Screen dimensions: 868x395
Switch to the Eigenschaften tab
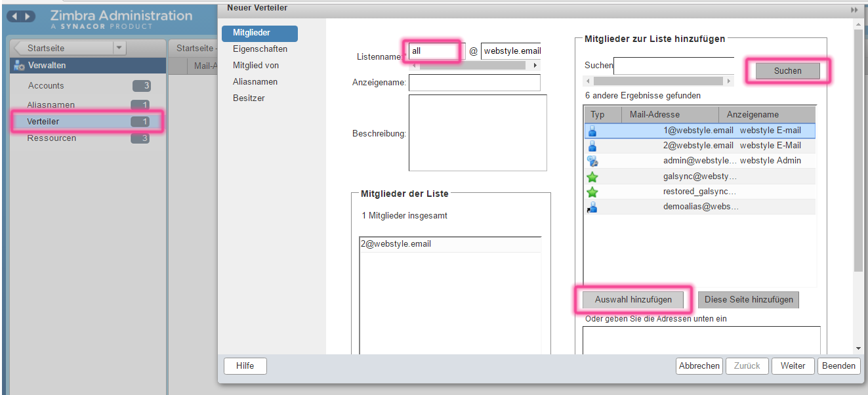pyautogui.click(x=260, y=49)
